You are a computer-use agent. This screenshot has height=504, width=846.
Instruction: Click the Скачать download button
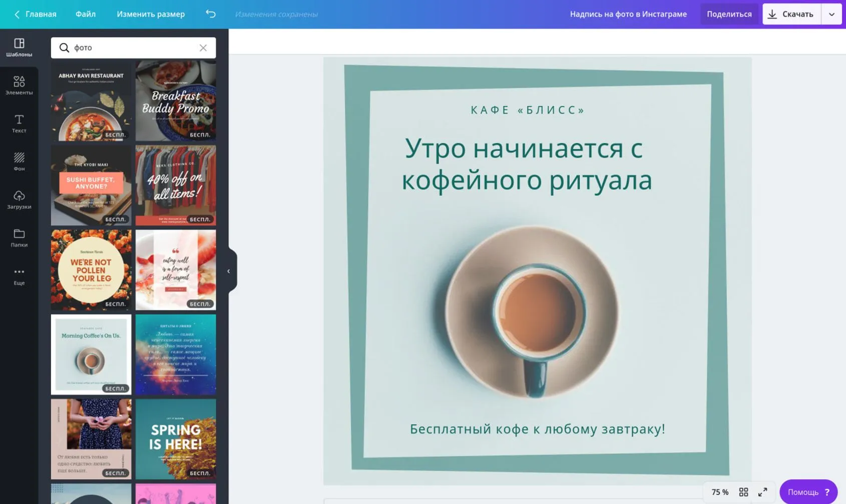point(791,14)
